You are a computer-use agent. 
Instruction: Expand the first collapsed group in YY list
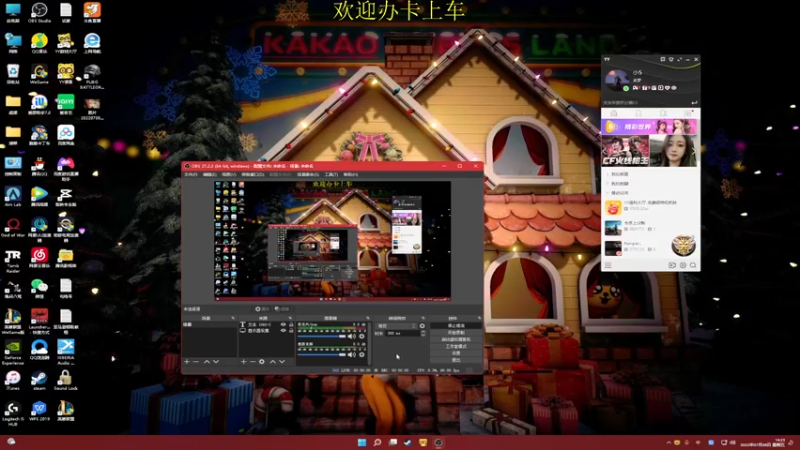(x=608, y=174)
